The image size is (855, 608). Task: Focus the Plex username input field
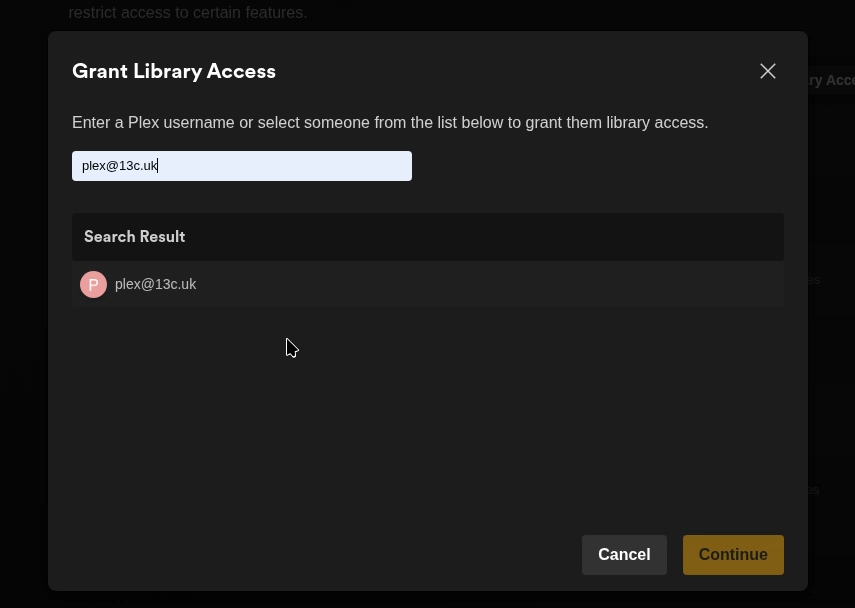[x=242, y=166]
